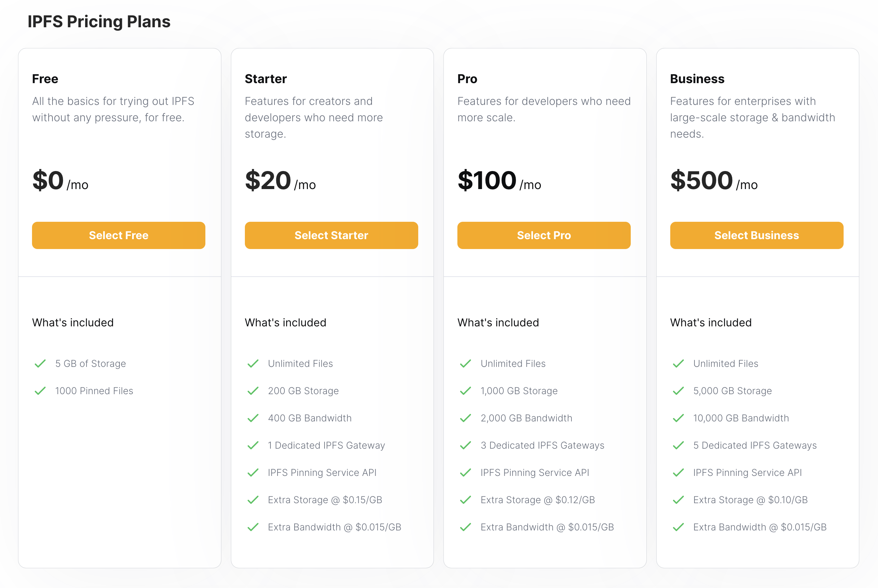
Task: Select the Starter plan
Action: [x=331, y=235]
